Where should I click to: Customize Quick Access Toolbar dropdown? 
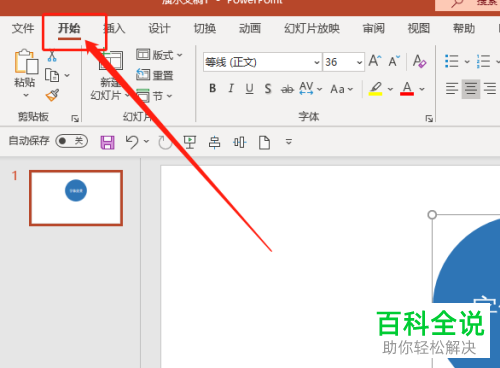pos(289,142)
